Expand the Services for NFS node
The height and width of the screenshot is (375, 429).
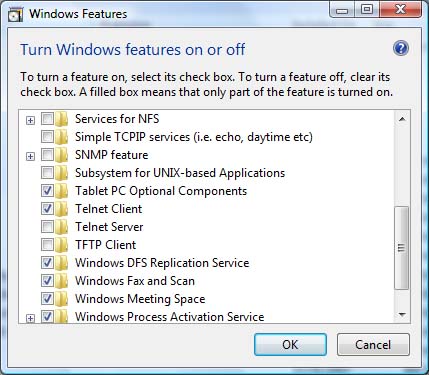point(30,120)
